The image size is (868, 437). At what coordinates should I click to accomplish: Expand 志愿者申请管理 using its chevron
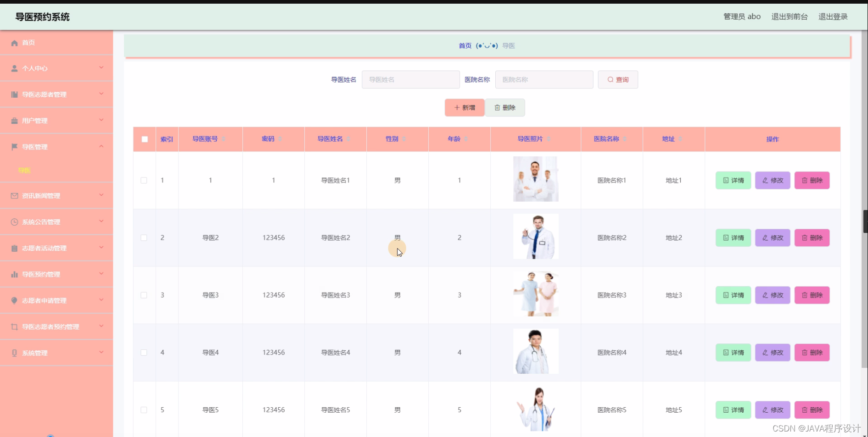point(101,300)
